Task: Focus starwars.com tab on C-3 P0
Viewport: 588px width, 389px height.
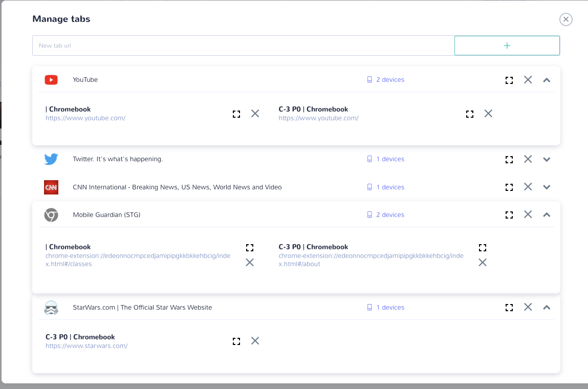Action: tap(236, 341)
